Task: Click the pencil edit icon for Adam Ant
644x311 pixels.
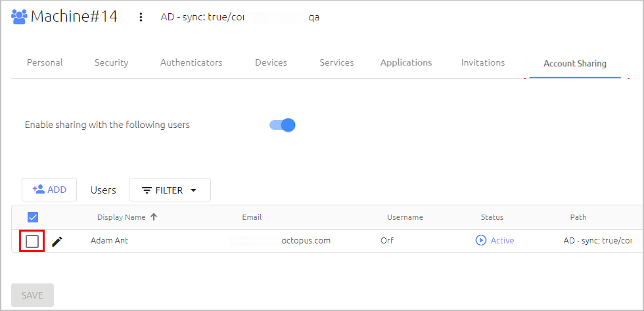Action: click(x=58, y=241)
